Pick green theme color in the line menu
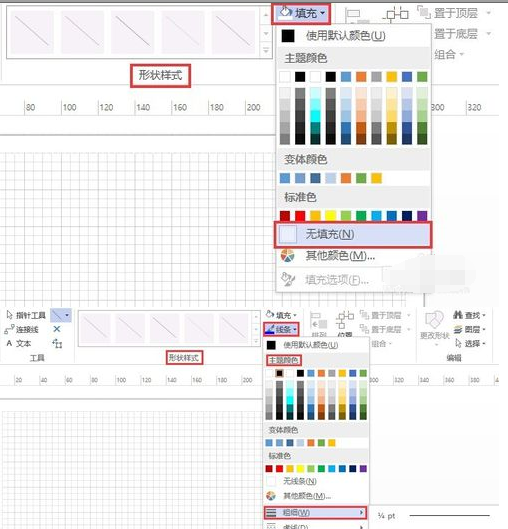The image size is (508, 529). [x=363, y=373]
